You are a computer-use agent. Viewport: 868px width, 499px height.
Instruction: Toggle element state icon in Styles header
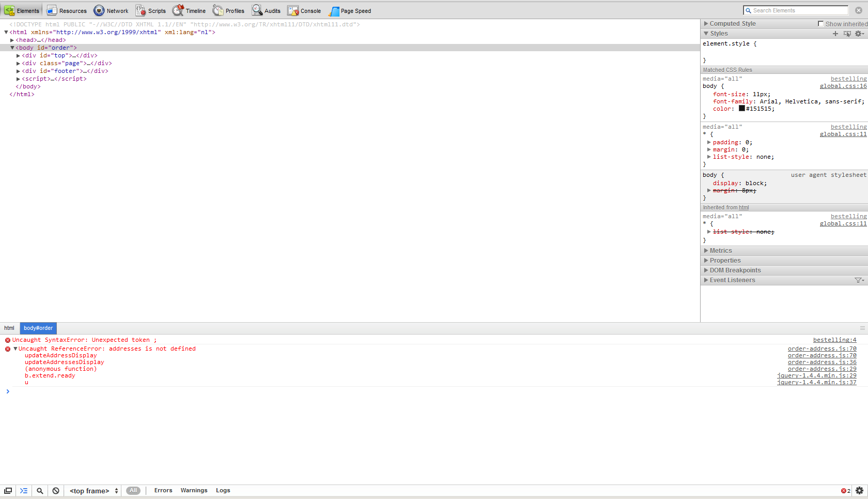click(847, 34)
